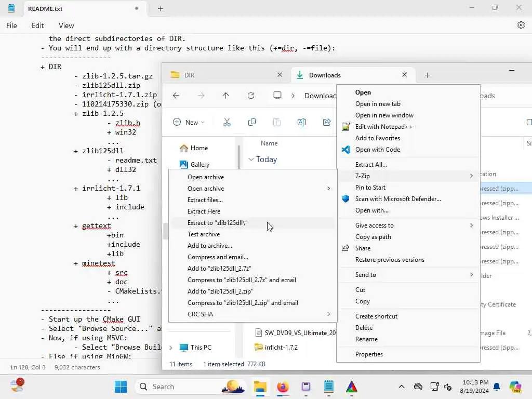Click Extract All... in context menu
The width and height of the screenshot is (532, 399).
coord(408,165)
